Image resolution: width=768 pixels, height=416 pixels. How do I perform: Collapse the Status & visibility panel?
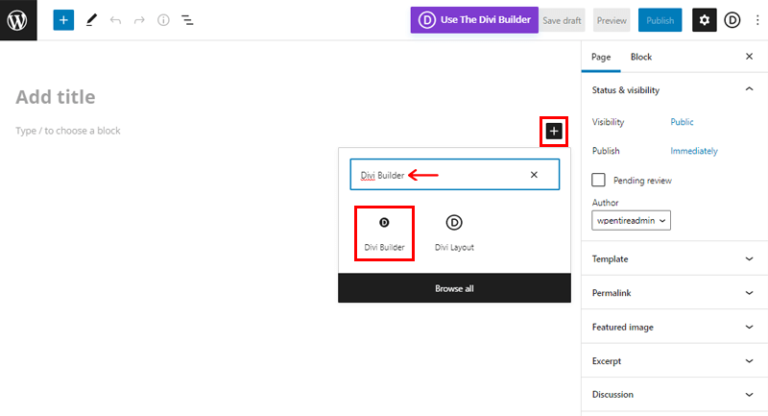[674, 90]
